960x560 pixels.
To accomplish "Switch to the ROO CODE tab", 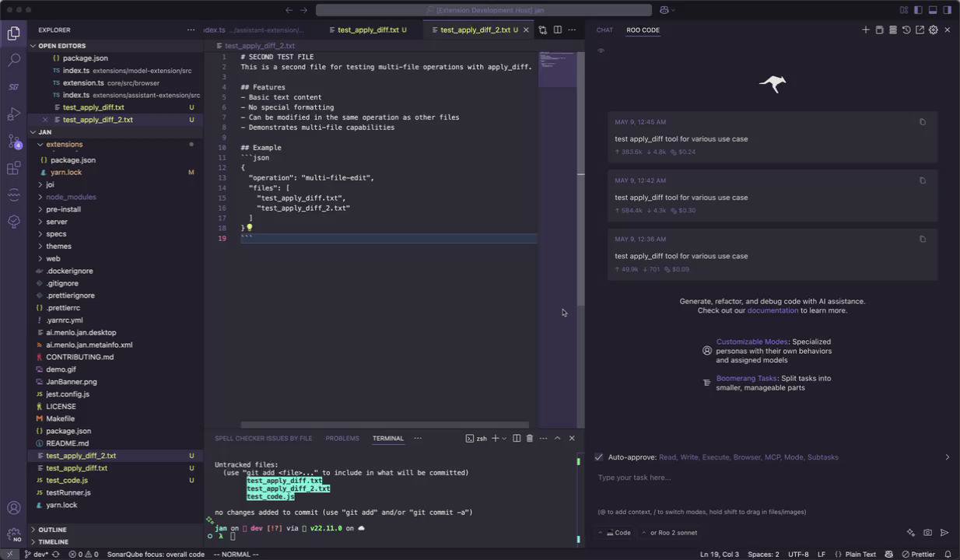I will (643, 30).
